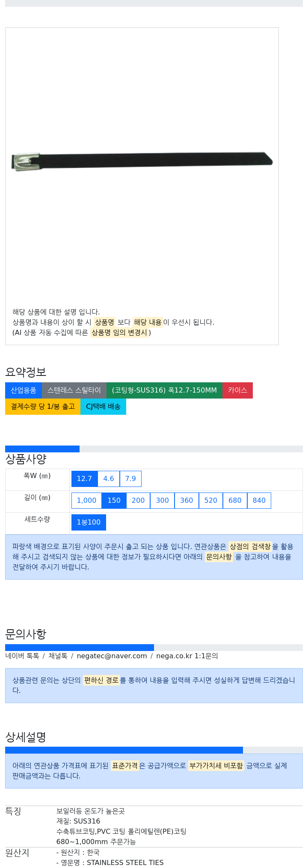
Task: Choose length 360 mm
Action: pyautogui.click(x=187, y=501)
